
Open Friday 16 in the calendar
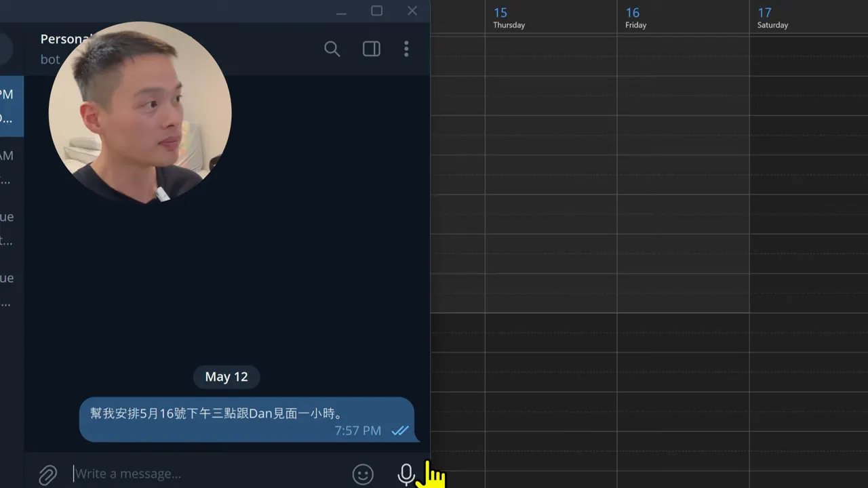click(636, 18)
